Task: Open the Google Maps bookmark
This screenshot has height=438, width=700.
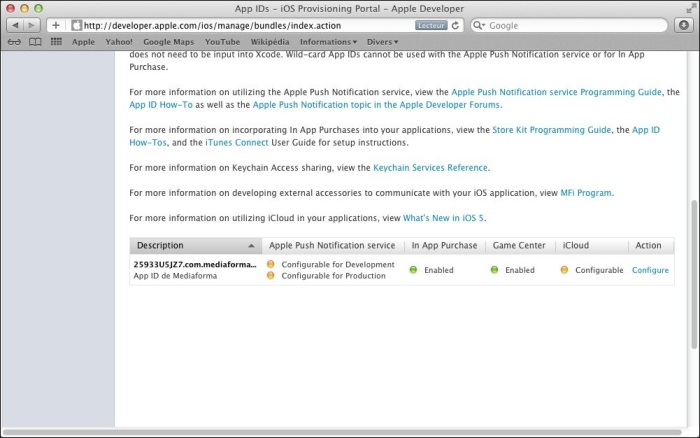Action: (168, 42)
